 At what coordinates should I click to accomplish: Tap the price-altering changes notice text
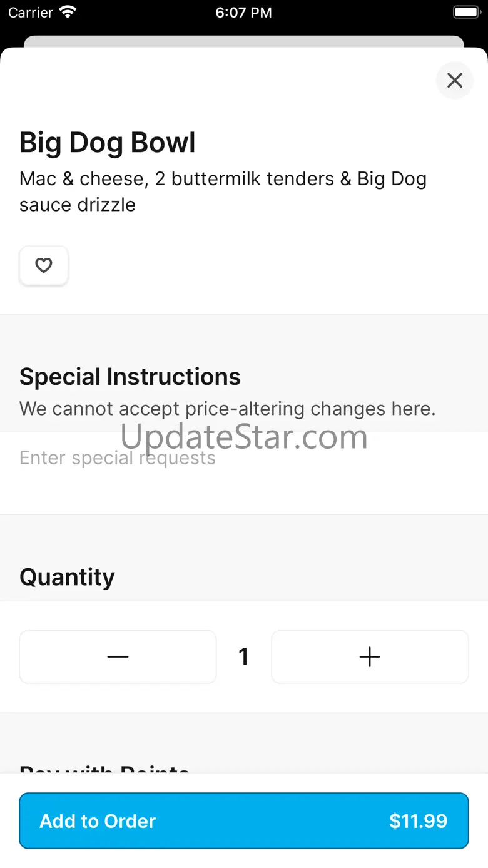tap(227, 409)
